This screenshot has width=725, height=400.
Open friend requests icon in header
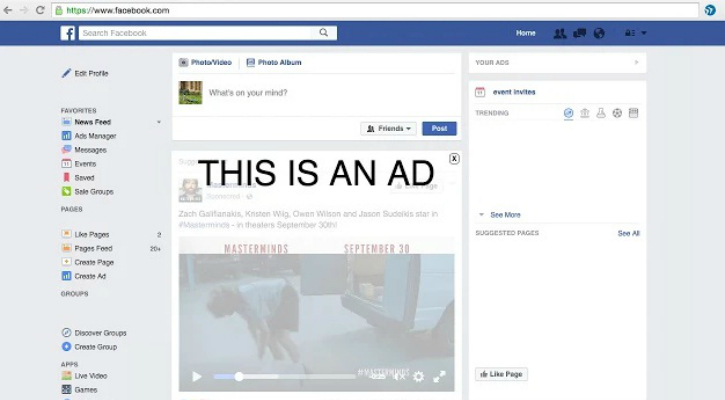(560, 33)
